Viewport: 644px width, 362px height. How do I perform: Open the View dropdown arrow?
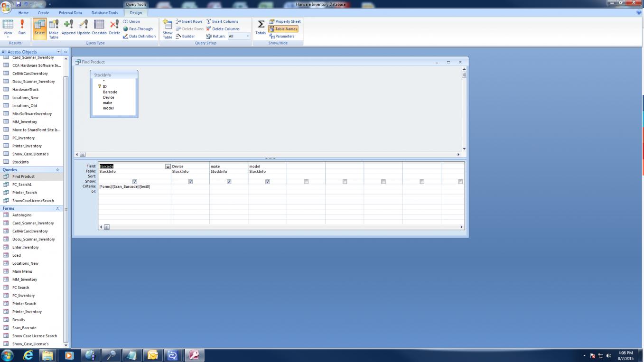[8, 36]
